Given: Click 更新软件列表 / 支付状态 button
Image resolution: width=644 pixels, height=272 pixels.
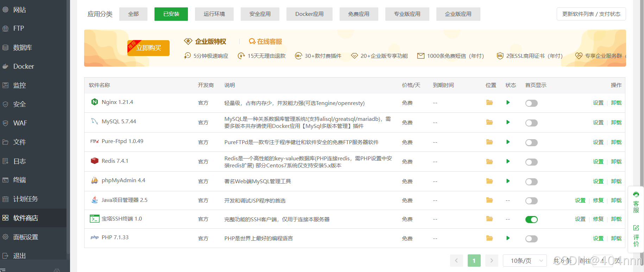Looking at the screenshot, I should point(591,14).
